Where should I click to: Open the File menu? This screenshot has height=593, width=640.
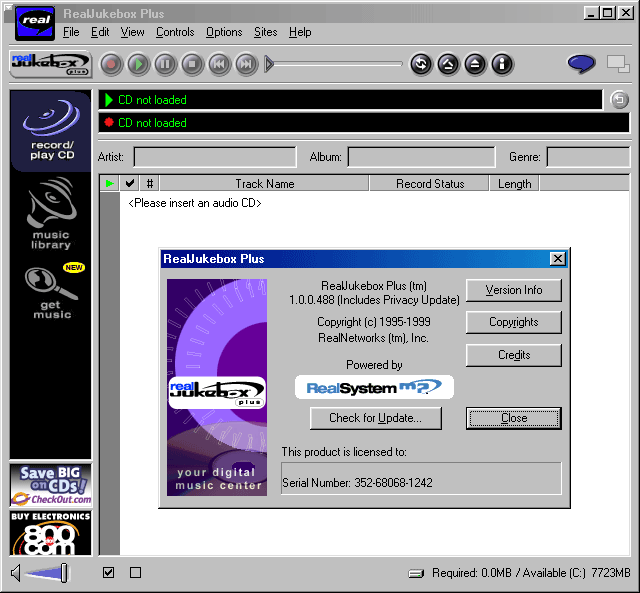pos(71,32)
